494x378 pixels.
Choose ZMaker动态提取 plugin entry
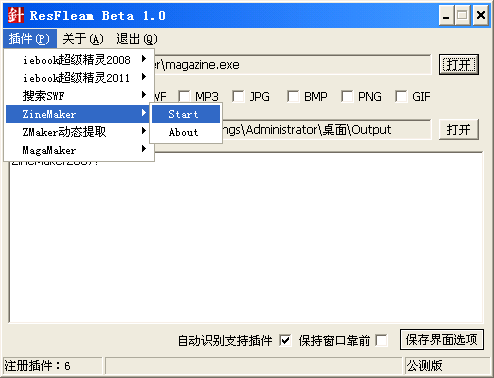[x=80, y=132]
